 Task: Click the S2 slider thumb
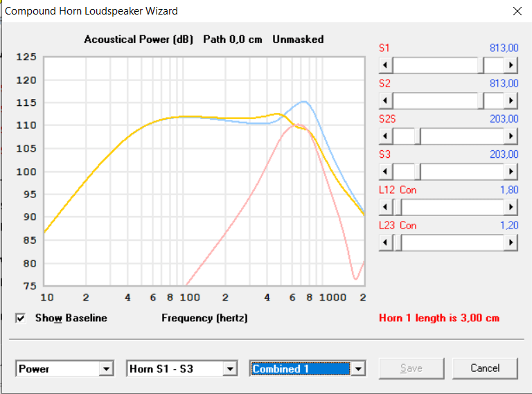click(481, 100)
